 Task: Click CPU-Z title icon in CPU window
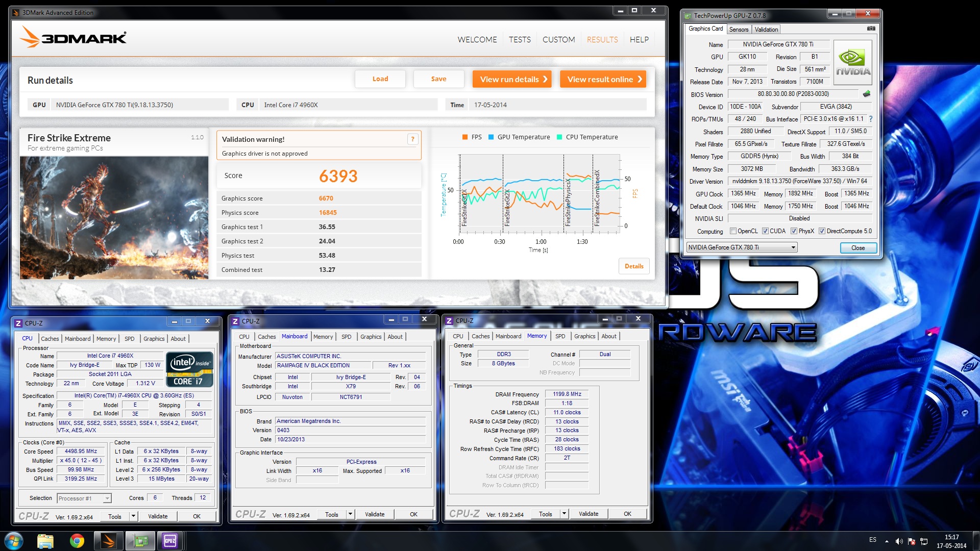pos(18,323)
